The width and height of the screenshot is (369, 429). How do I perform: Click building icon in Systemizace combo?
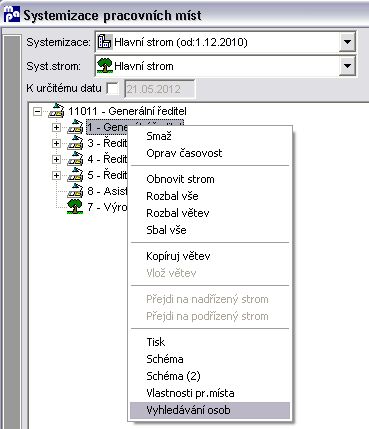click(104, 42)
